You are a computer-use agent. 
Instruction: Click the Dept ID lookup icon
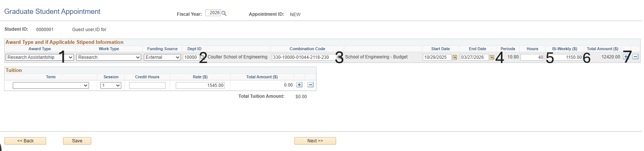coord(202,57)
